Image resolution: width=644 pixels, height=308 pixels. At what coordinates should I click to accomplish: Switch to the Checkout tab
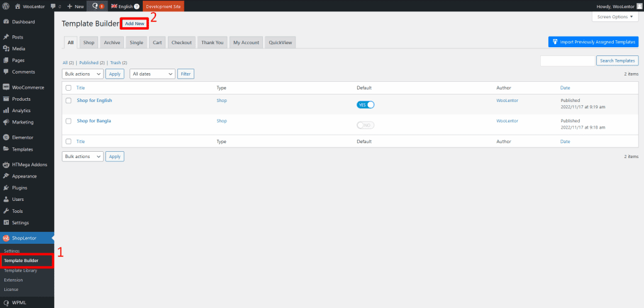click(x=182, y=42)
